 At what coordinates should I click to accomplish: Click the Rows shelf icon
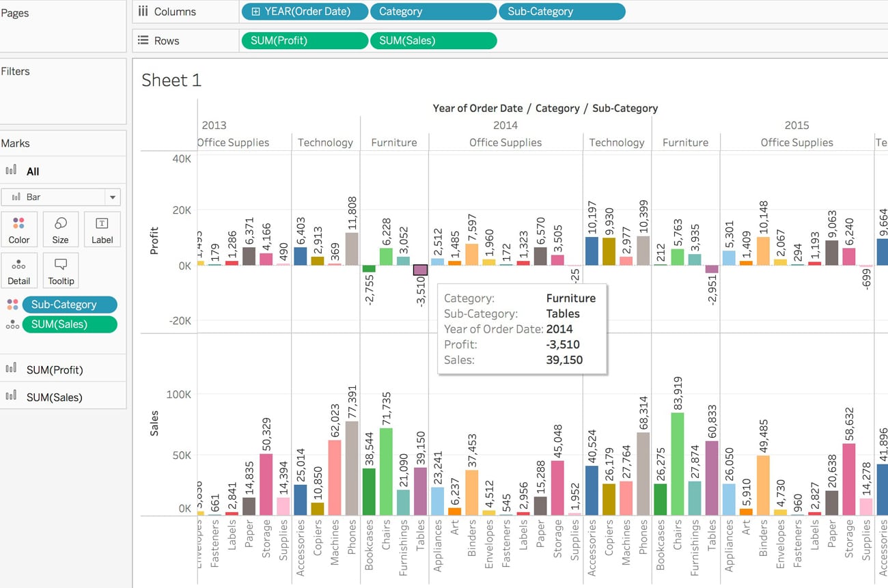pos(143,40)
